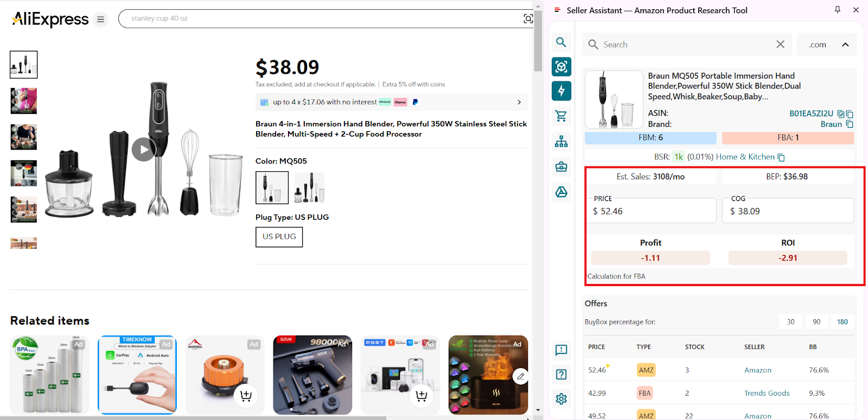
Task: Open the help question mark icon
Action: click(x=561, y=374)
